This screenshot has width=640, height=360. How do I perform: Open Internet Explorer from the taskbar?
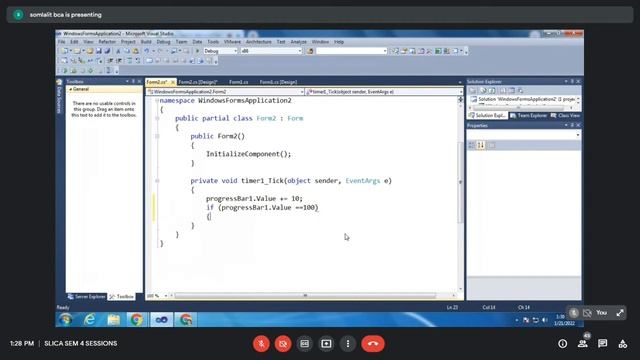pyautogui.click(x=89, y=320)
